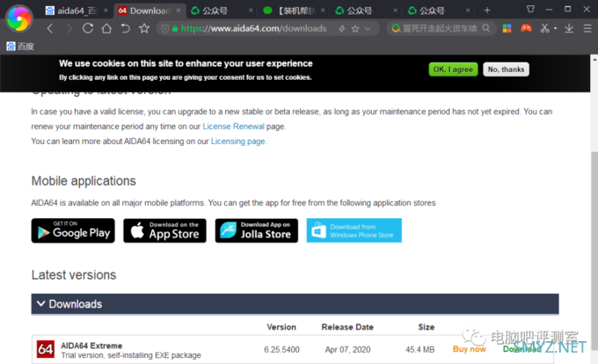Click the search magnifier icon
Viewport: 598px width, 364px height.
click(485, 28)
